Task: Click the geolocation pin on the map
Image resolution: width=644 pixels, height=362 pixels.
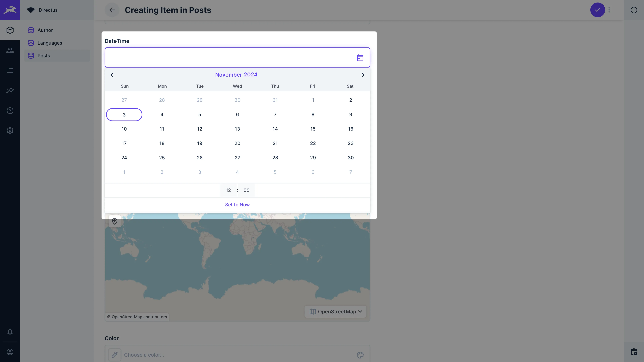Action: (x=115, y=221)
